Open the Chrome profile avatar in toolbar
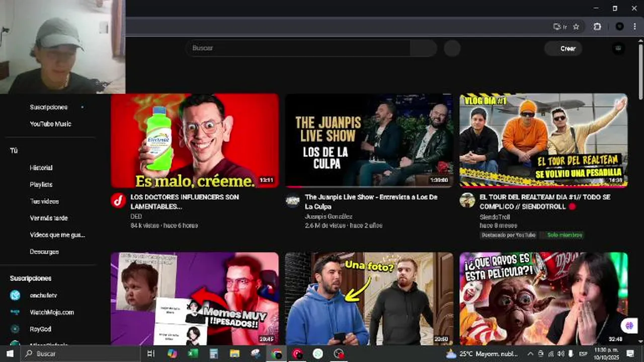644x362 pixels. coord(620,27)
